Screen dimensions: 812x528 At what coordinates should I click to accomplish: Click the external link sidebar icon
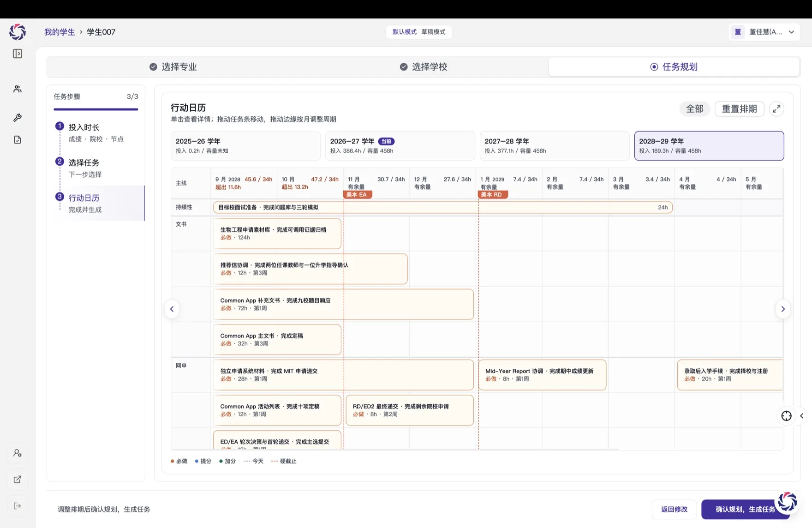click(18, 480)
